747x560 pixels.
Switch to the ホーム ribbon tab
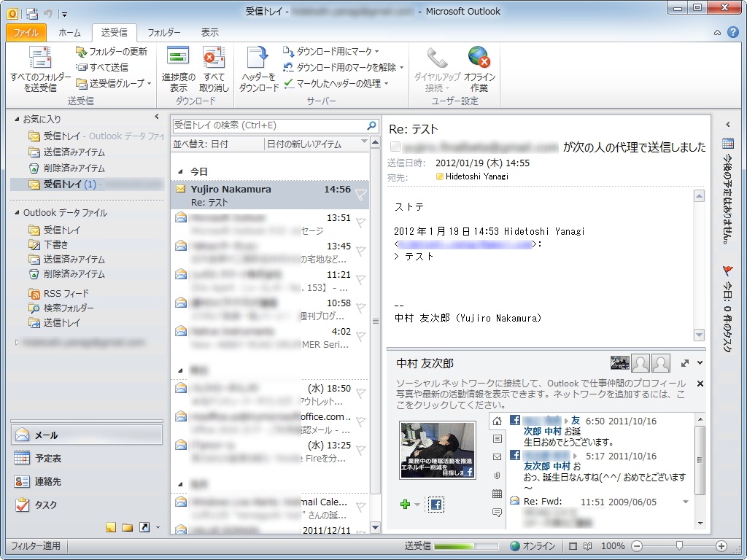click(x=70, y=32)
